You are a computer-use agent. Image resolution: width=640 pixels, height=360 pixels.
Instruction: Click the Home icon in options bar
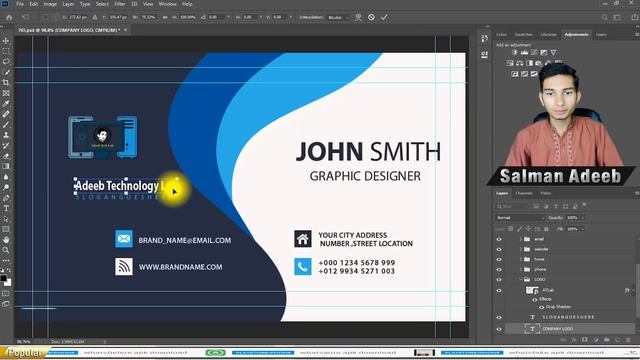[9, 17]
